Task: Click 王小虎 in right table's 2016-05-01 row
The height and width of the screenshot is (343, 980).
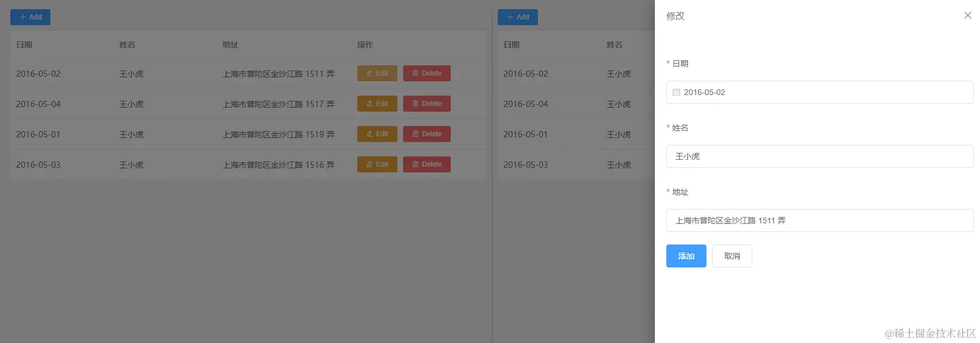Action: pyautogui.click(x=619, y=135)
